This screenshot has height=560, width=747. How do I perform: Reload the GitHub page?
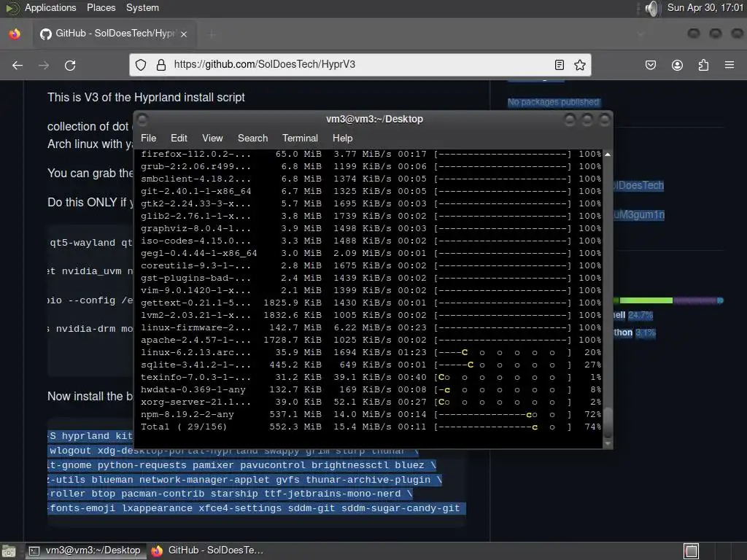[70, 65]
